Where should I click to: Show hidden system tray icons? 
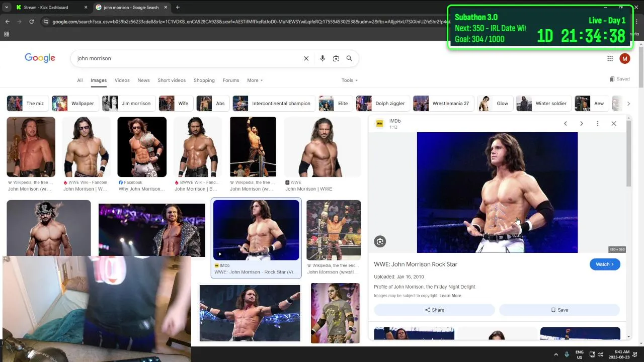coord(556,354)
